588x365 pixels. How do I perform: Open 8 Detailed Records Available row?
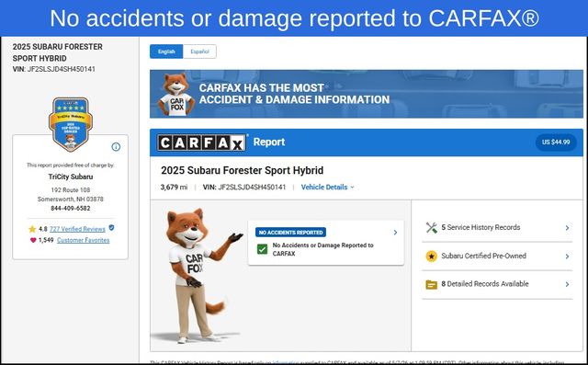(x=497, y=284)
